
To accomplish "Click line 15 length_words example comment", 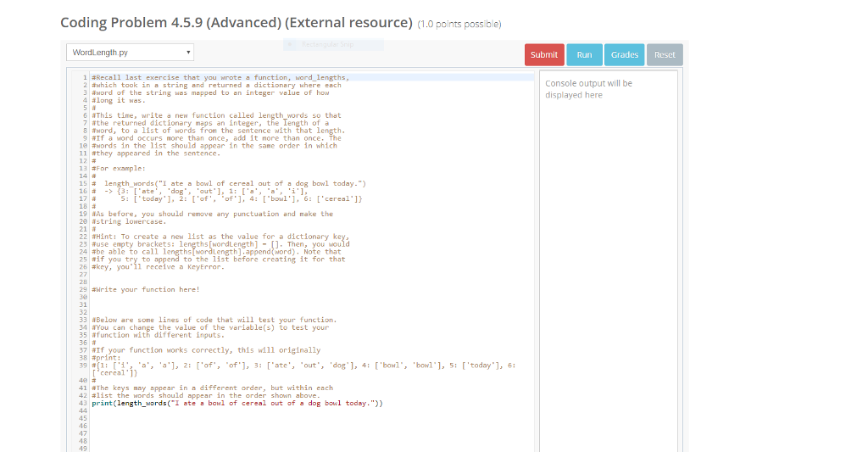I will 229,183.
